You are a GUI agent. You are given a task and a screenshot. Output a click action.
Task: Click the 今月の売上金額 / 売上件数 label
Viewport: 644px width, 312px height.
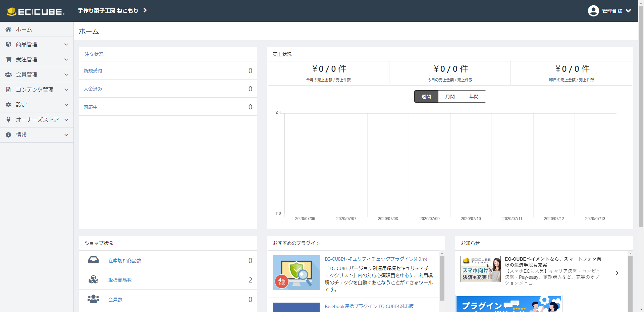(x=328, y=80)
